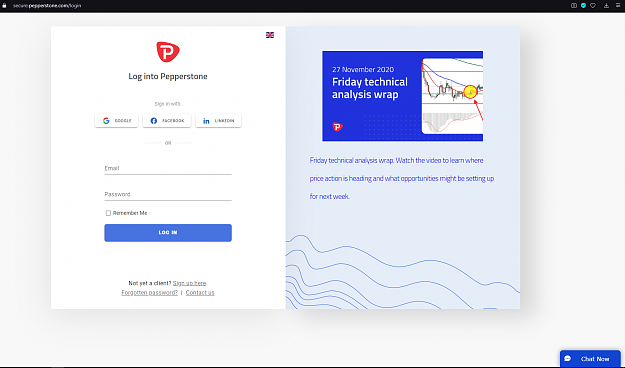Open the Friday technical analysis wrap video thumbnail
The height and width of the screenshot is (368, 625).
click(x=403, y=96)
